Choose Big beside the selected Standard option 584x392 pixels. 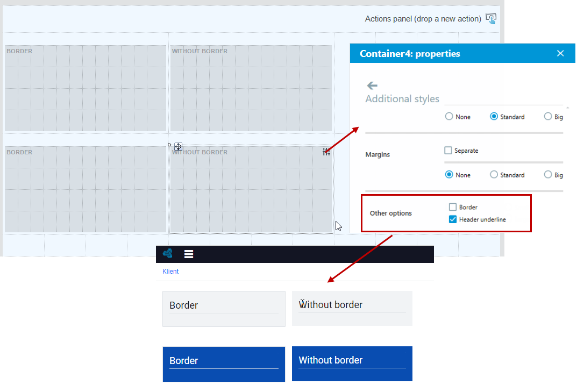(548, 117)
